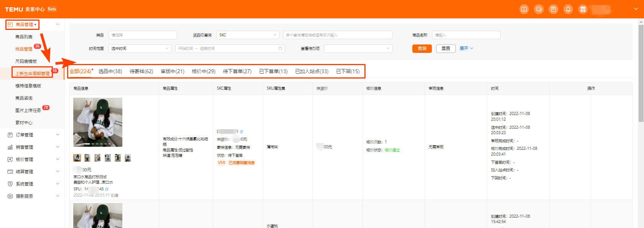Image resolution: width=644 pixels, height=228 pixels.
Task: Switch to the 已下架(15) tab
Action: click(x=348, y=71)
